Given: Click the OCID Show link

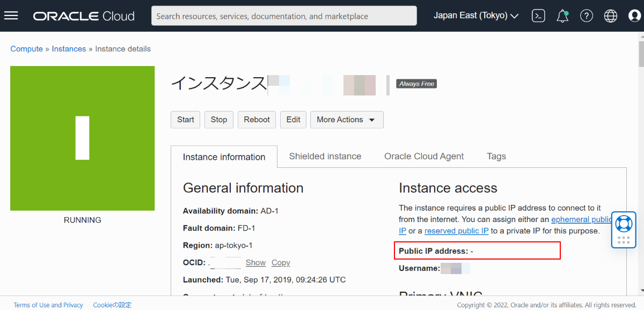Looking at the screenshot, I should pyautogui.click(x=255, y=263).
